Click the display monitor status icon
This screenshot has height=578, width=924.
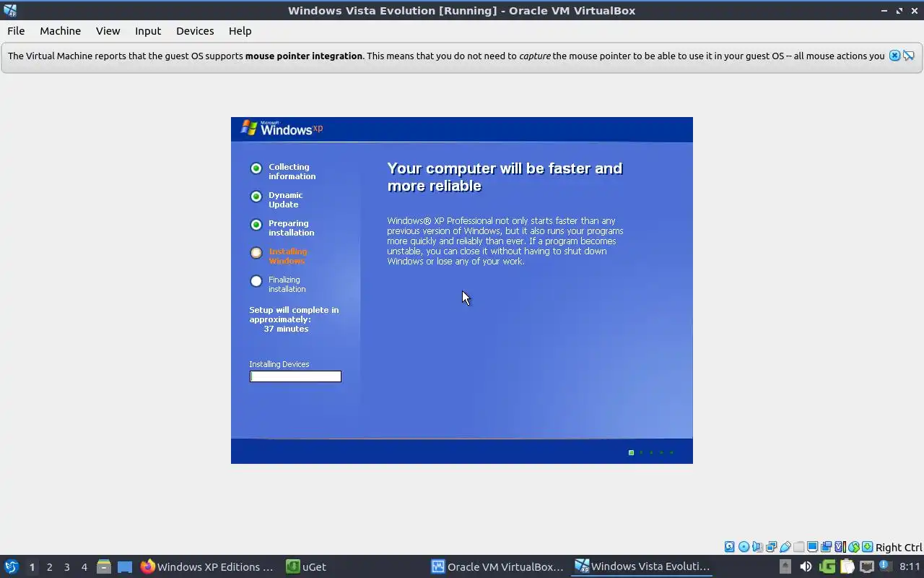point(812,547)
